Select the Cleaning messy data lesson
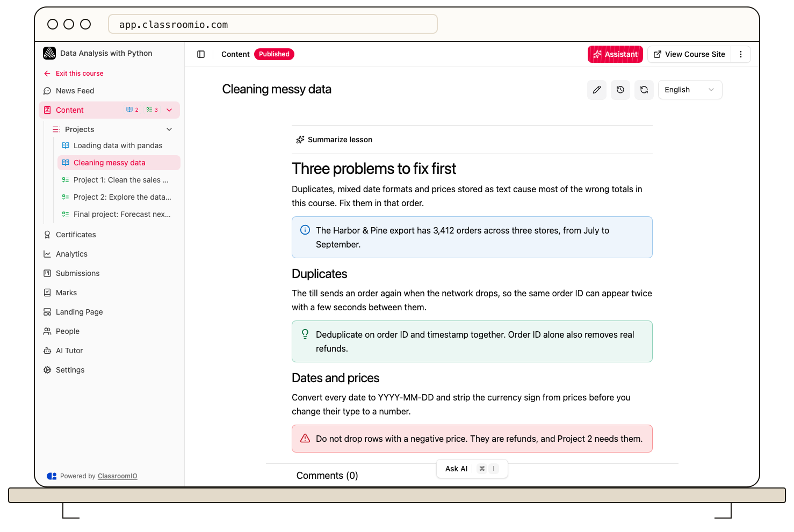The height and width of the screenshot is (532, 794). pos(119,163)
